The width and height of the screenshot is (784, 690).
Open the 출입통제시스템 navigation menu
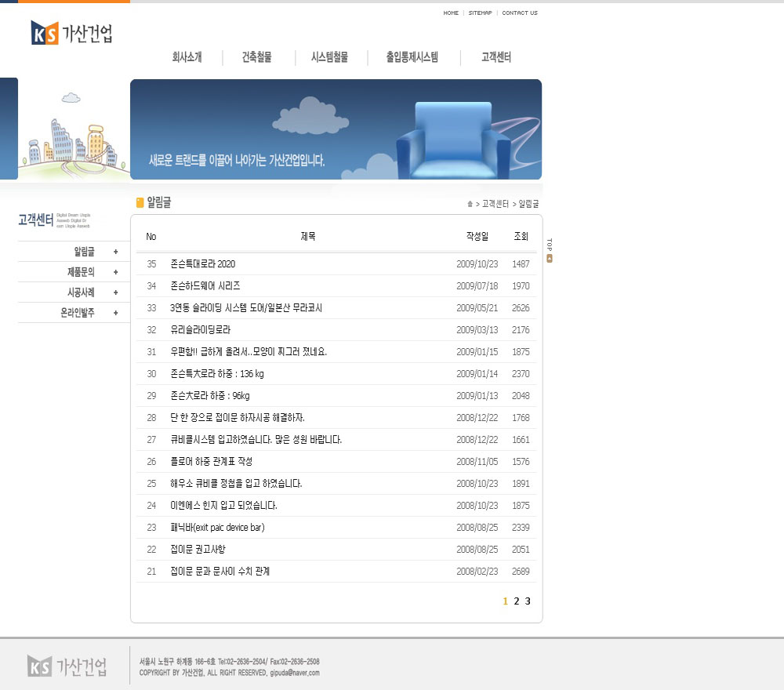coord(412,57)
